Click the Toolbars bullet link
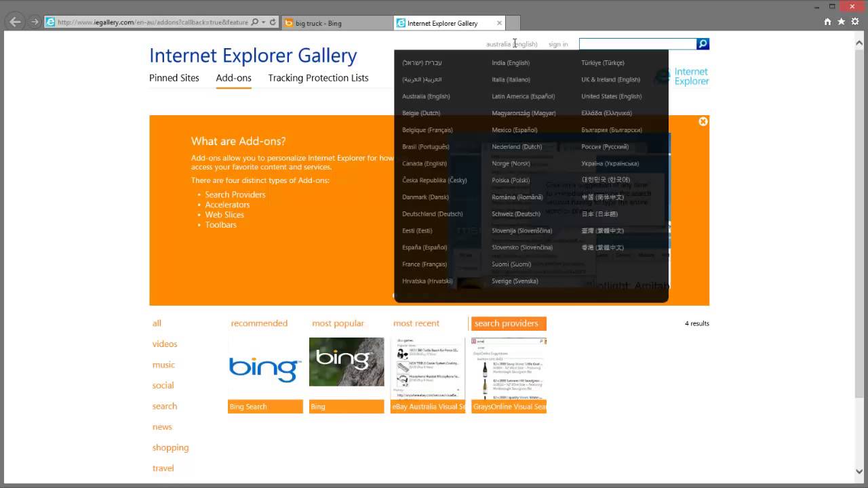This screenshot has width=868, height=488. pyautogui.click(x=221, y=225)
